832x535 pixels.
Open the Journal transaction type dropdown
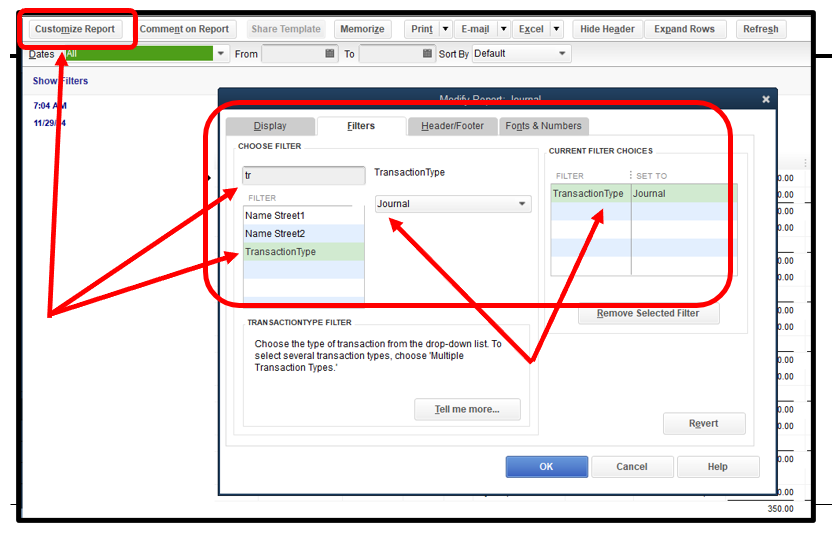(x=453, y=204)
